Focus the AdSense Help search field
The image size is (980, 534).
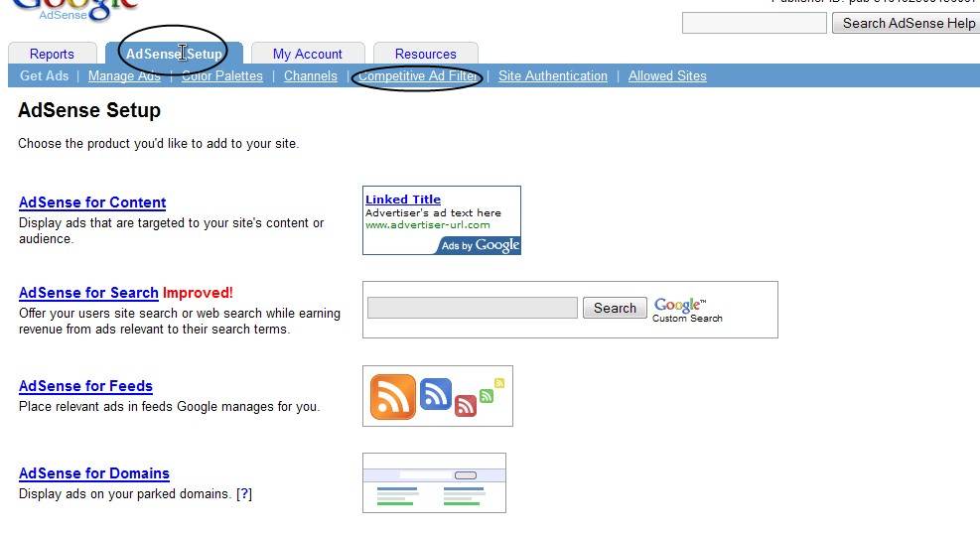coord(755,23)
